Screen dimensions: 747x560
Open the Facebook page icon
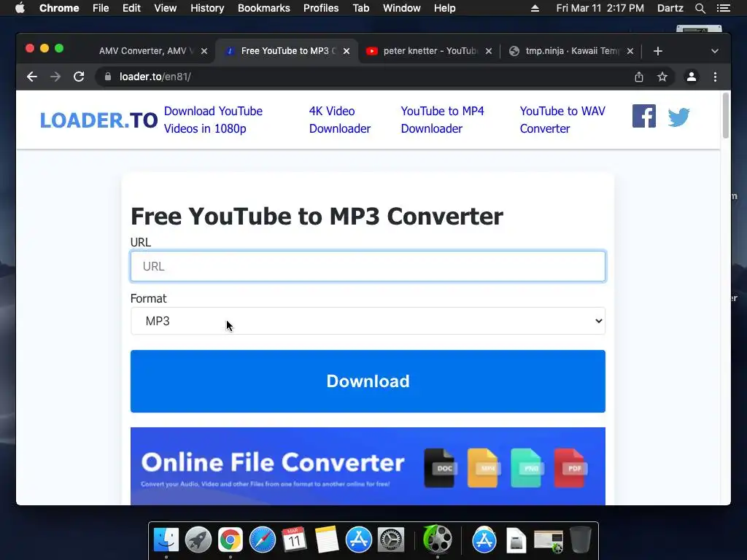click(643, 116)
